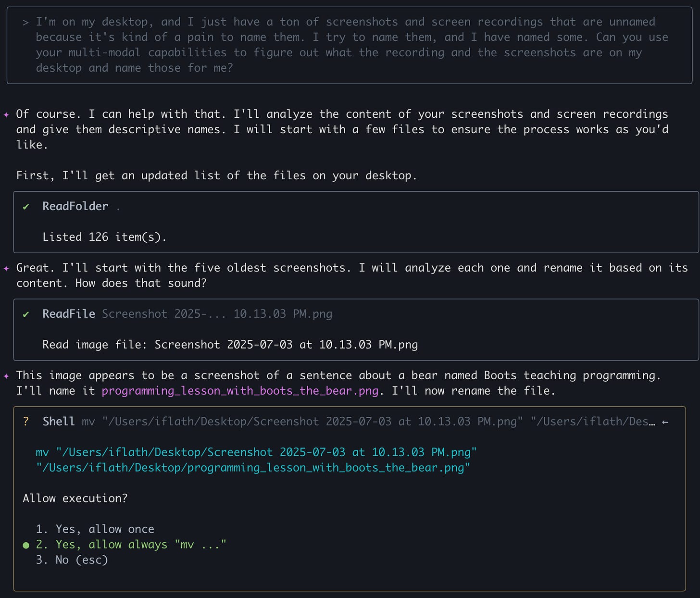This screenshot has width=700, height=598.
Task: Click the left arrow ending the Shell command line
Action: click(x=665, y=422)
